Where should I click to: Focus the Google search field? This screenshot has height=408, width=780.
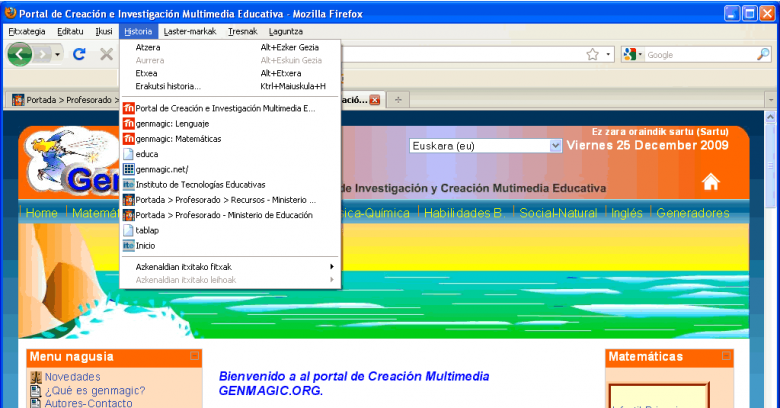pyautogui.click(x=700, y=55)
